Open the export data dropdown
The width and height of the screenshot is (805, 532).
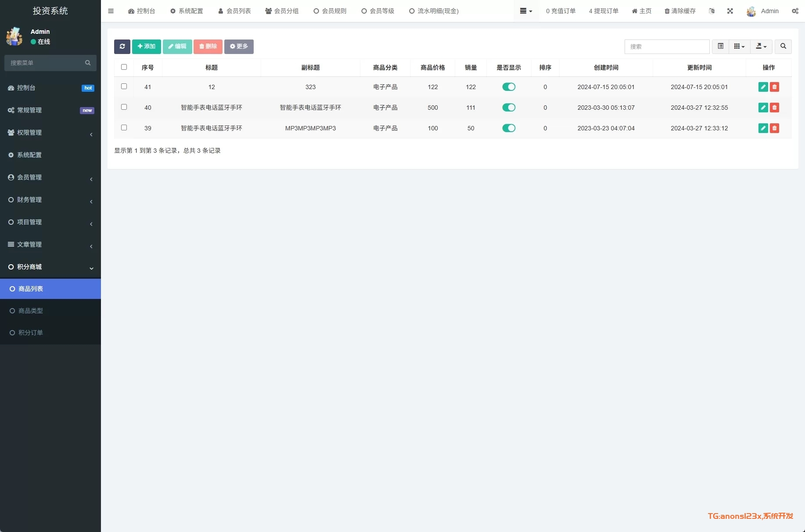(761, 47)
